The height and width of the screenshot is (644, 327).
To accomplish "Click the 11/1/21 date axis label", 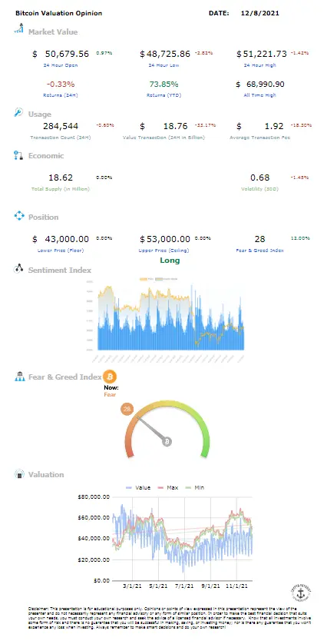I will pos(237,586).
